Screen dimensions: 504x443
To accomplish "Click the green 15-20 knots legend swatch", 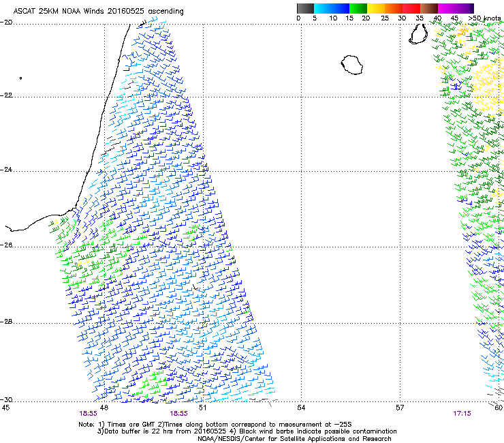I will [358, 8].
